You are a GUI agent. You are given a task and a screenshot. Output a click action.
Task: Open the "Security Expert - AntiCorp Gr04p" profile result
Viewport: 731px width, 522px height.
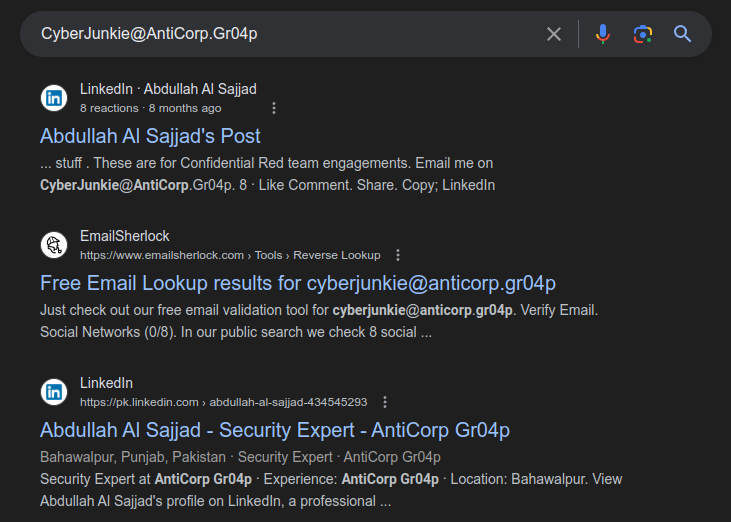pyautogui.click(x=275, y=429)
